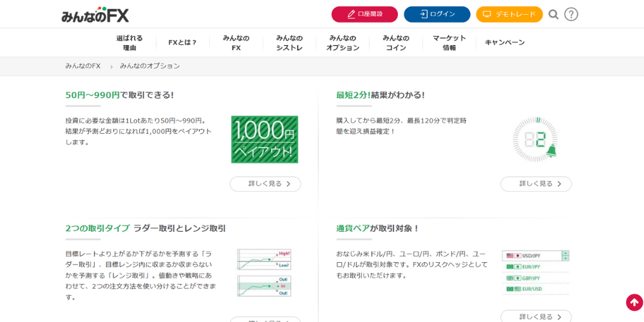Open the みんなのコイン menu item
The image size is (644, 322).
(x=396, y=43)
